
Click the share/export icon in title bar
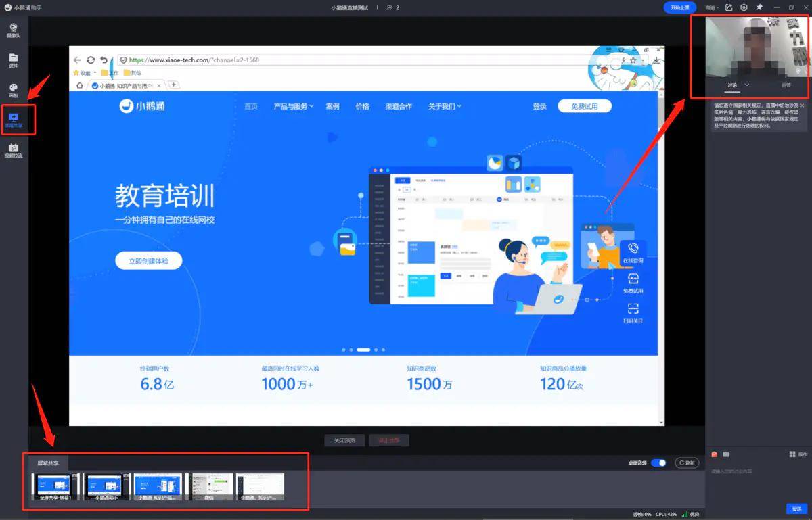click(729, 7)
